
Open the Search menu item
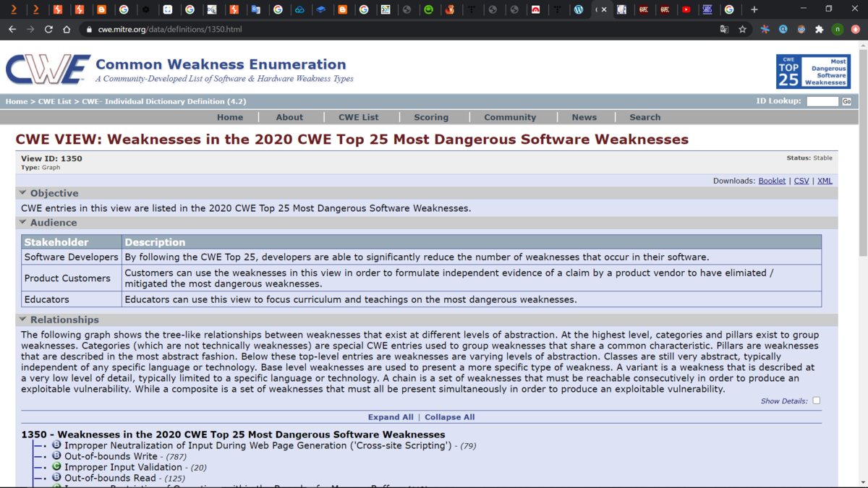pos(645,117)
